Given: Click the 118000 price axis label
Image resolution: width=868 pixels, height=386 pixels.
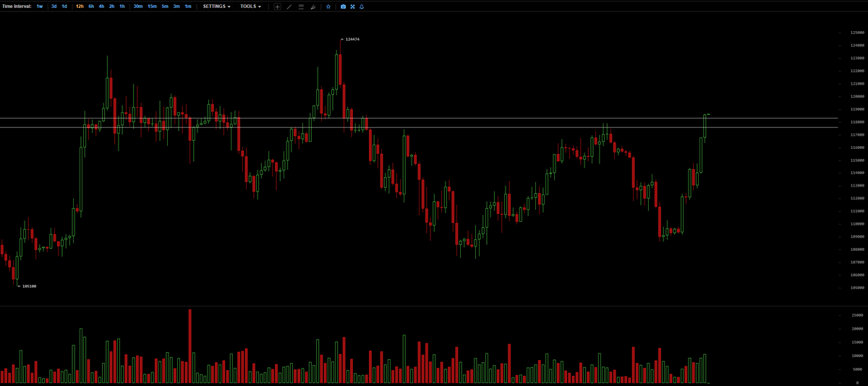Looking at the screenshot, I should [x=859, y=122].
